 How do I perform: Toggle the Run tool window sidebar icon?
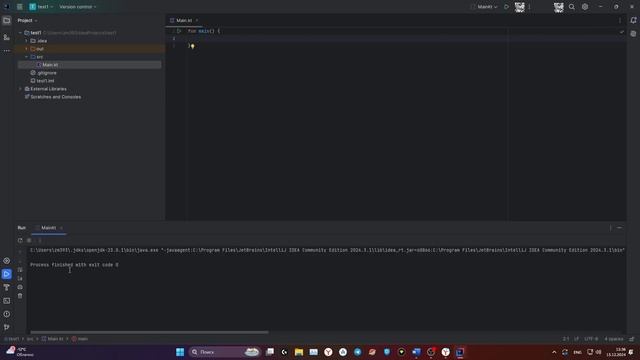point(7,274)
